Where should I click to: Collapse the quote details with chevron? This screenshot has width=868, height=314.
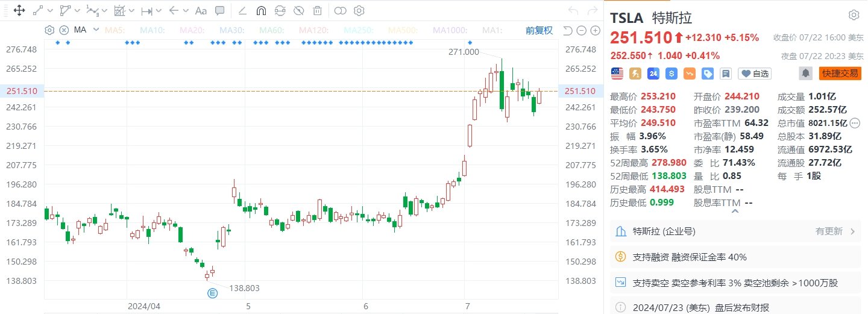point(735,211)
